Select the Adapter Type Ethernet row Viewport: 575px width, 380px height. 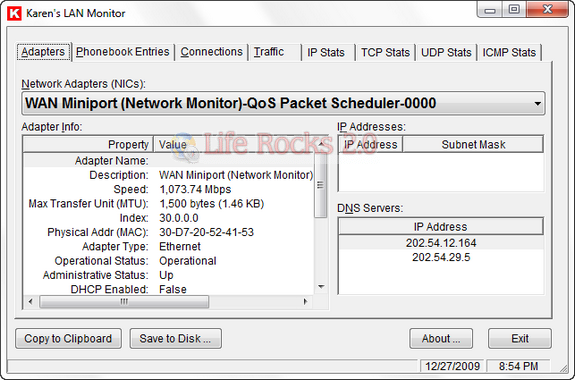(169, 246)
